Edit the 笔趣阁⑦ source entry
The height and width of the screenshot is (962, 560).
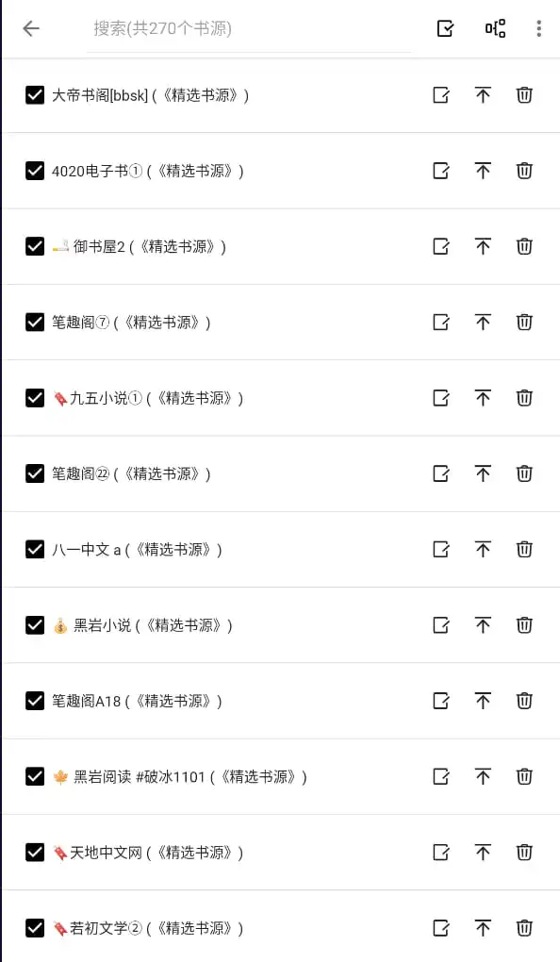(441, 323)
